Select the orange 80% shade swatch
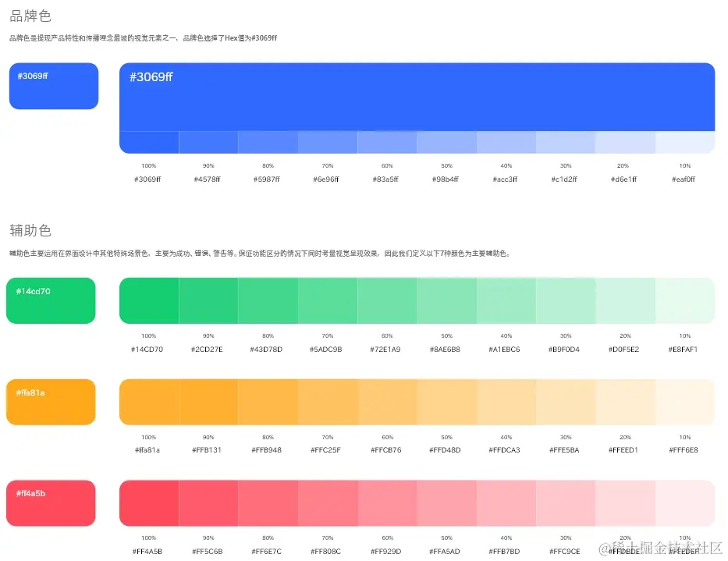The height and width of the screenshot is (561, 728). [x=268, y=402]
